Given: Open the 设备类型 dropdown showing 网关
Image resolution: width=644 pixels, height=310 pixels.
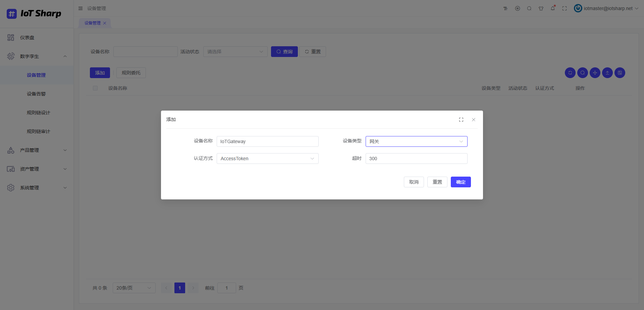Looking at the screenshot, I should pos(416,141).
